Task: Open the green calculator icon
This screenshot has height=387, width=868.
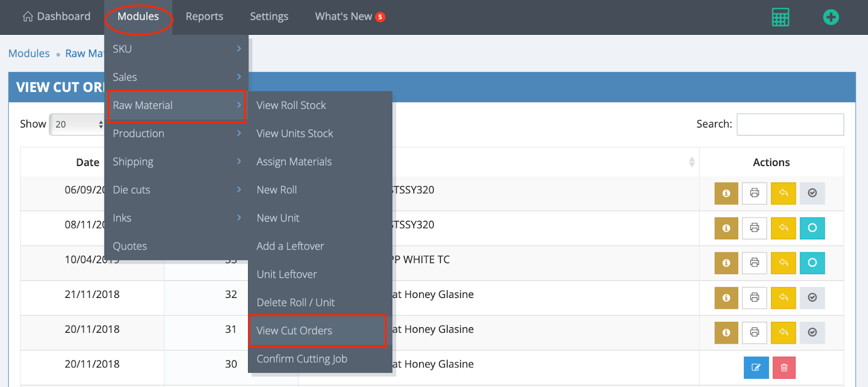Action: (780, 17)
